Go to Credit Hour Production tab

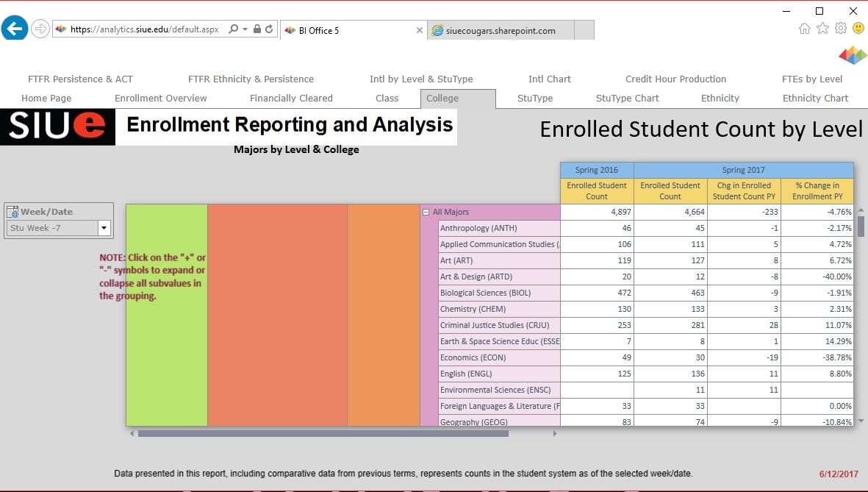point(675,79)
